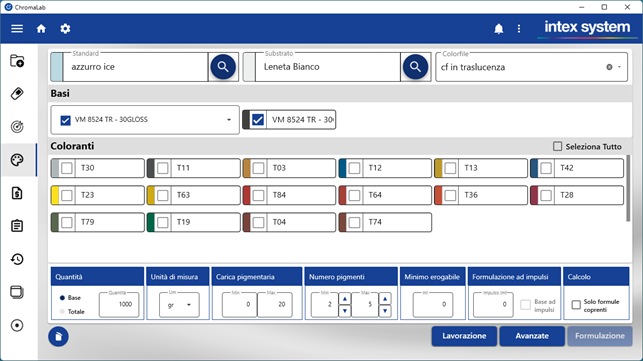Click the Leneta Bianco substrate swatch
The width and height of the screenshot is (643, 361).
click(249, 67)
